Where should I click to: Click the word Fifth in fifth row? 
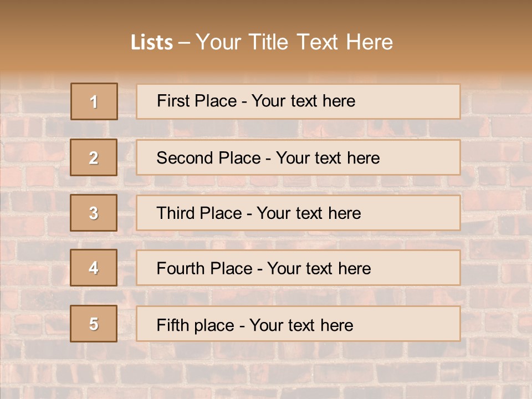click(x=172, y=325)
